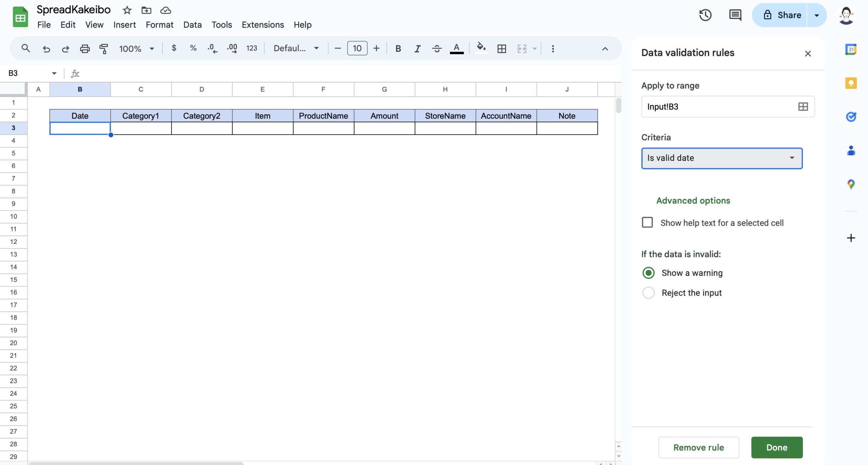Open the Is valid date criteria dropdown
The image size is (868, 465).
coord(721,158)
